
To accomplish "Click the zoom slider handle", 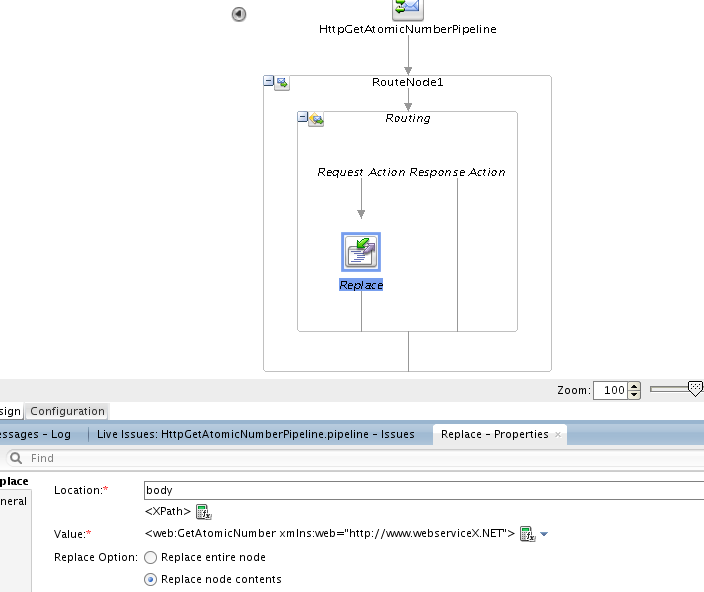I will [x=695, y=389].
